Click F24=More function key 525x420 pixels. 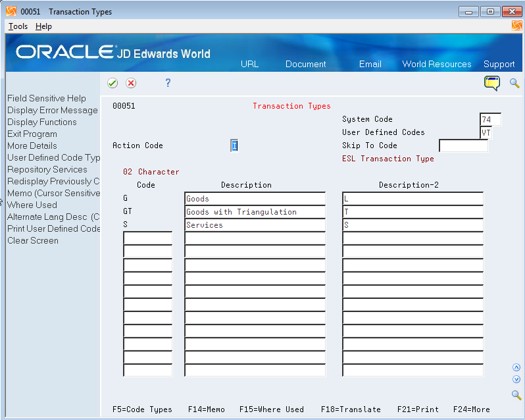tap(472, 409)
